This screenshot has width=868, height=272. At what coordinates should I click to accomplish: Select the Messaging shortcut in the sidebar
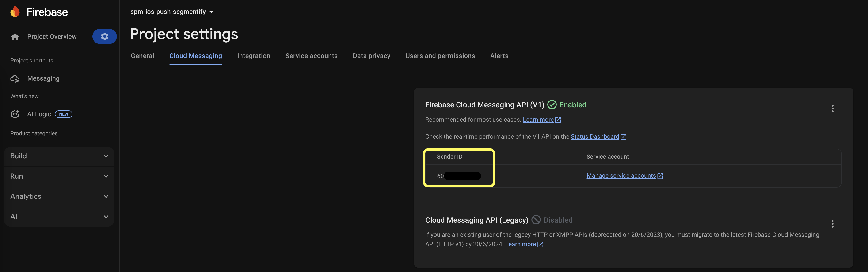point(43,78)
